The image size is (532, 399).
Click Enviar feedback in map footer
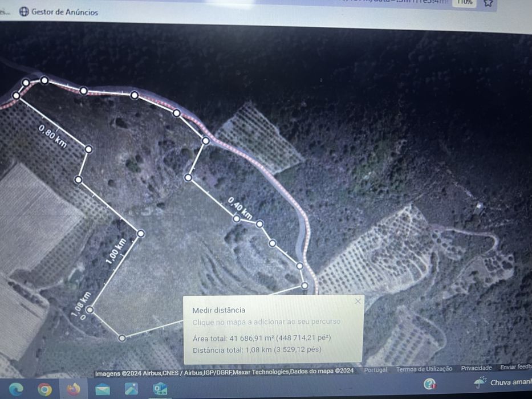(515, 367)
